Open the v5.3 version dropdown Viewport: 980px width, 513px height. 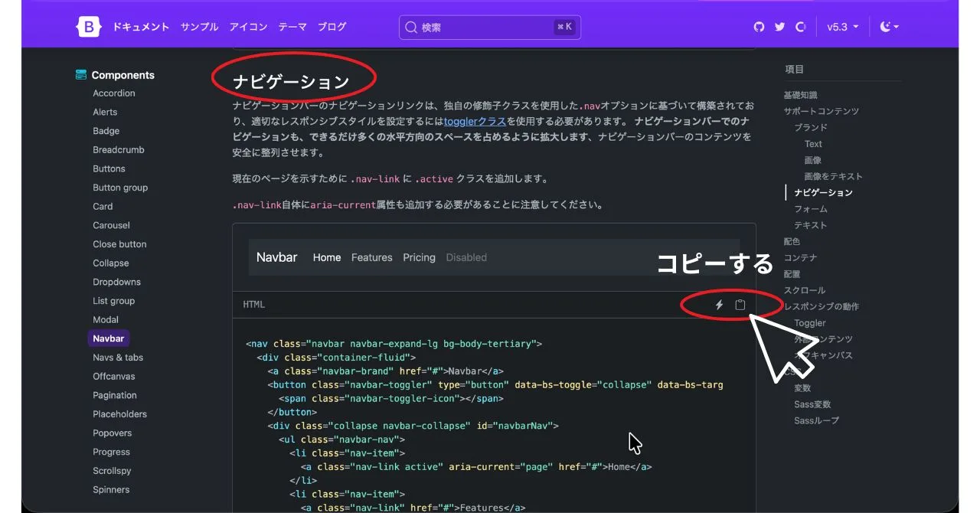[x=842, y=27]
